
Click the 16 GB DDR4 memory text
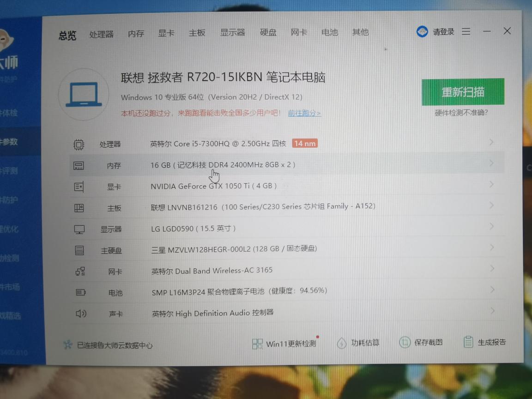click(x=223, y=165)
